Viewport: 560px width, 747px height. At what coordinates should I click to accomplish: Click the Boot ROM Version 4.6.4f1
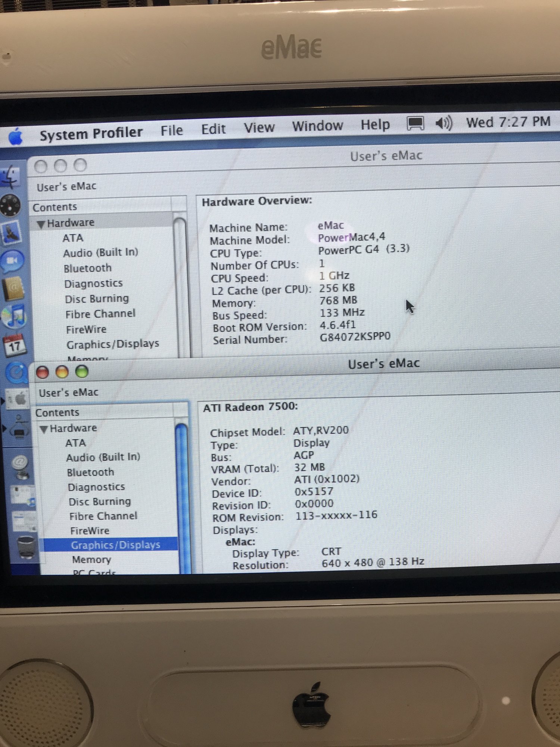337,325
